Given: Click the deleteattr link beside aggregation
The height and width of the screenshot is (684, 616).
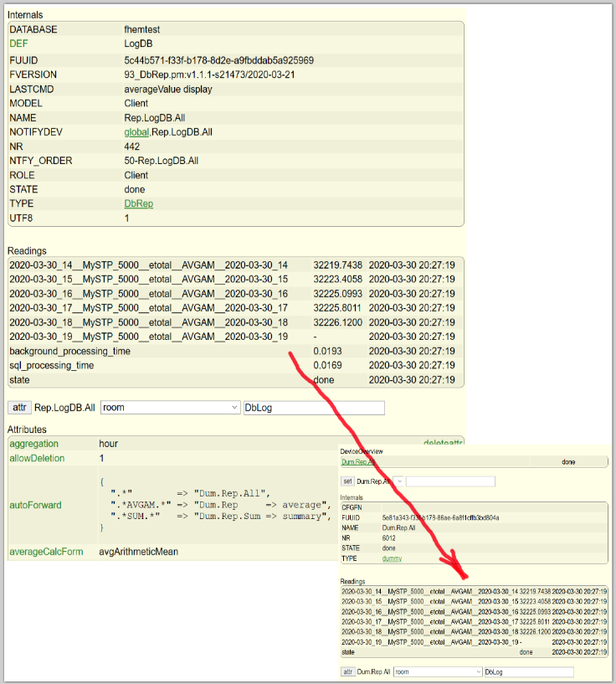Looking at the screenshot, I should [x=443, y=442].
